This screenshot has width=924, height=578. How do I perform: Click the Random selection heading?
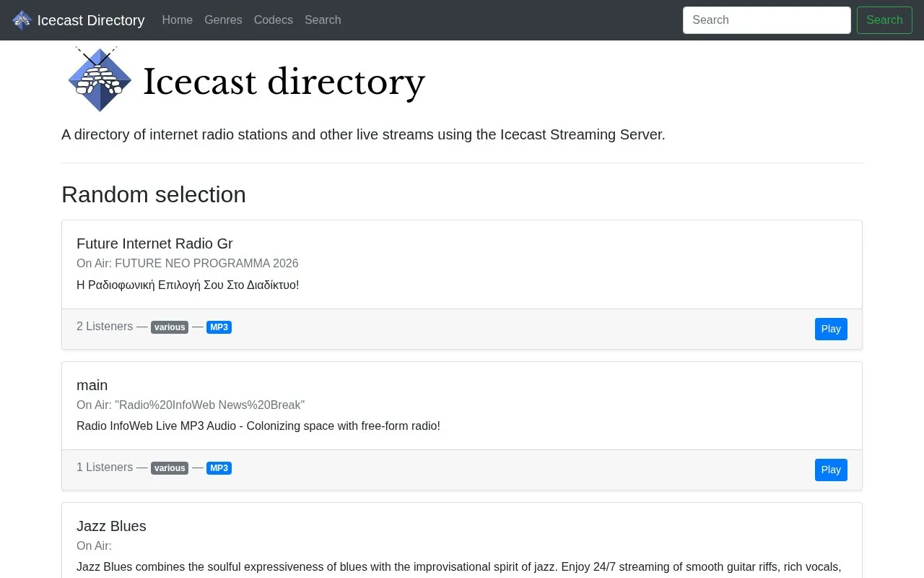point(154,194)
